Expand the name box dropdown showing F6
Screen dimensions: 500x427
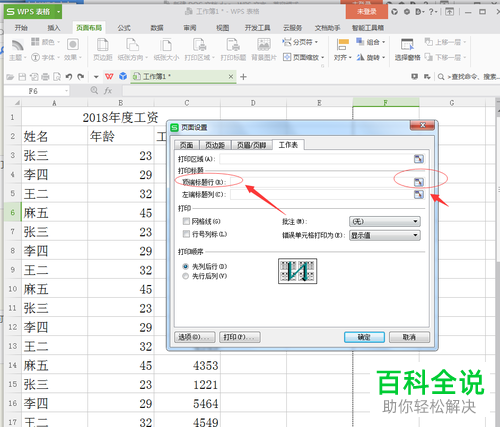(66, 91)
